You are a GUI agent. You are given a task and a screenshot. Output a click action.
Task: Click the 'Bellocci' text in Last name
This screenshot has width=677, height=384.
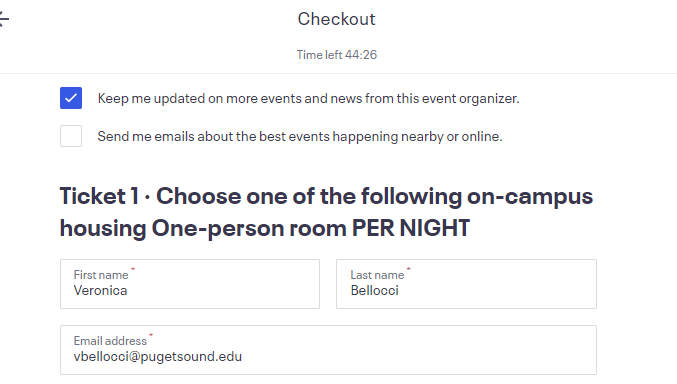374,290
